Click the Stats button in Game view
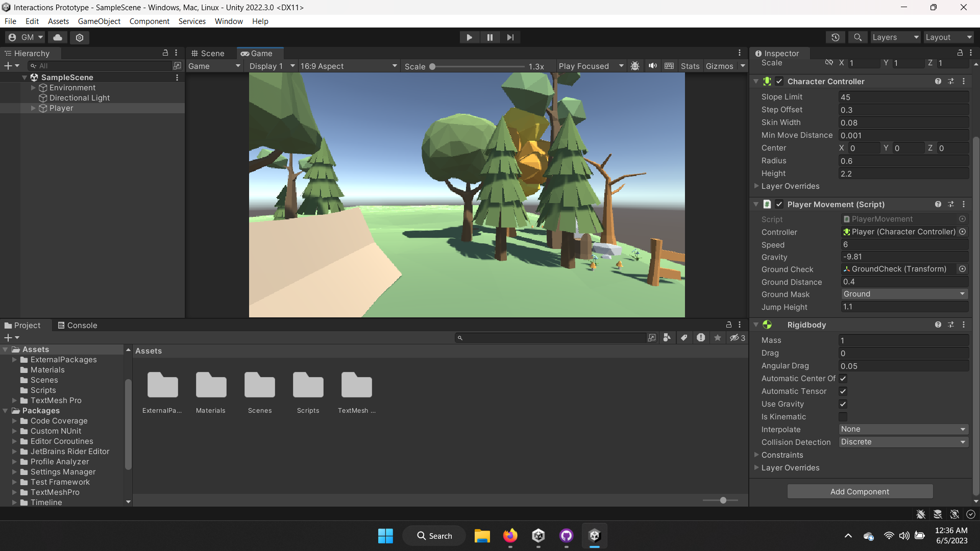This screenshot has height=551, width=980. coord(690,66)
